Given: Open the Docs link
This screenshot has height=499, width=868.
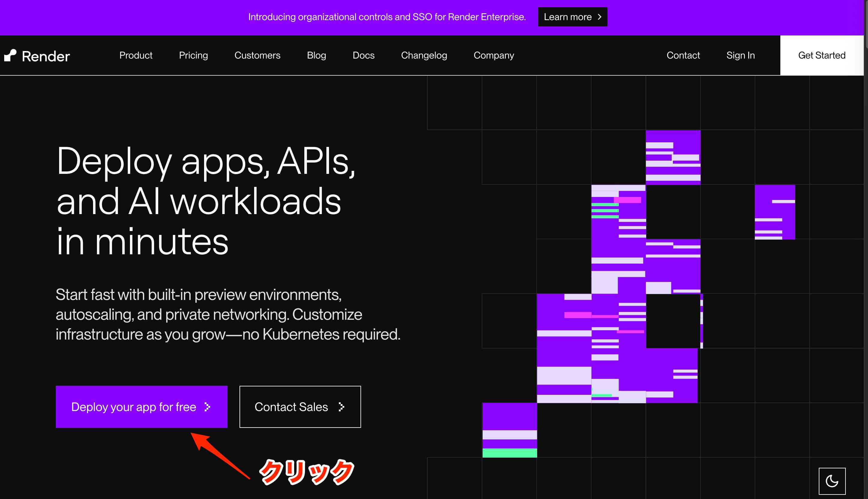Looking at the screenshot, I should coord(363,56).
